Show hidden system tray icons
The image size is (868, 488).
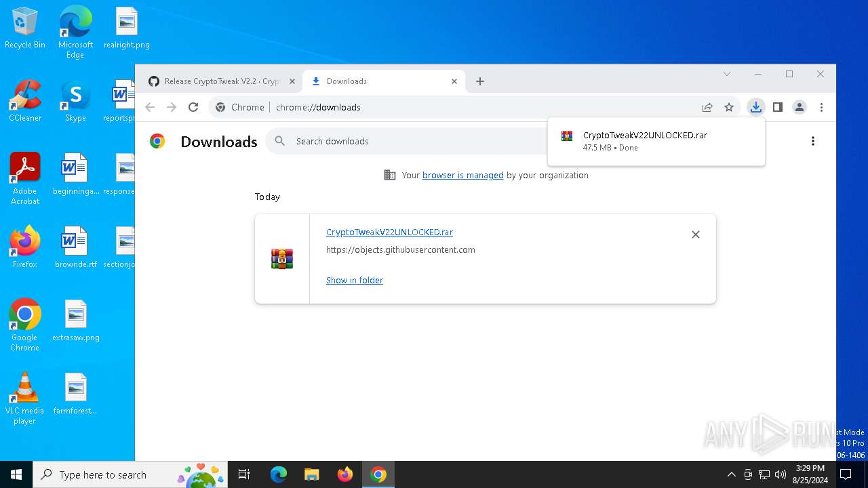(731, 474)
